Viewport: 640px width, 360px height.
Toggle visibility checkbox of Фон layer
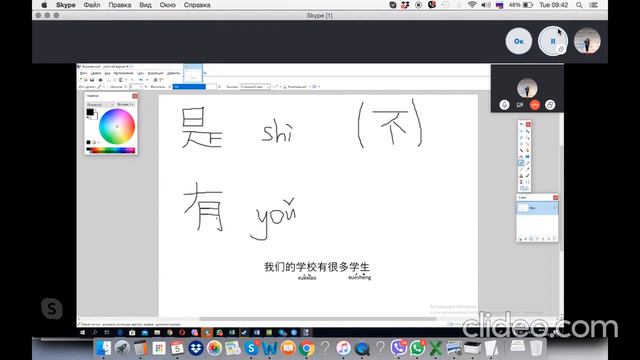click(554, 208)
